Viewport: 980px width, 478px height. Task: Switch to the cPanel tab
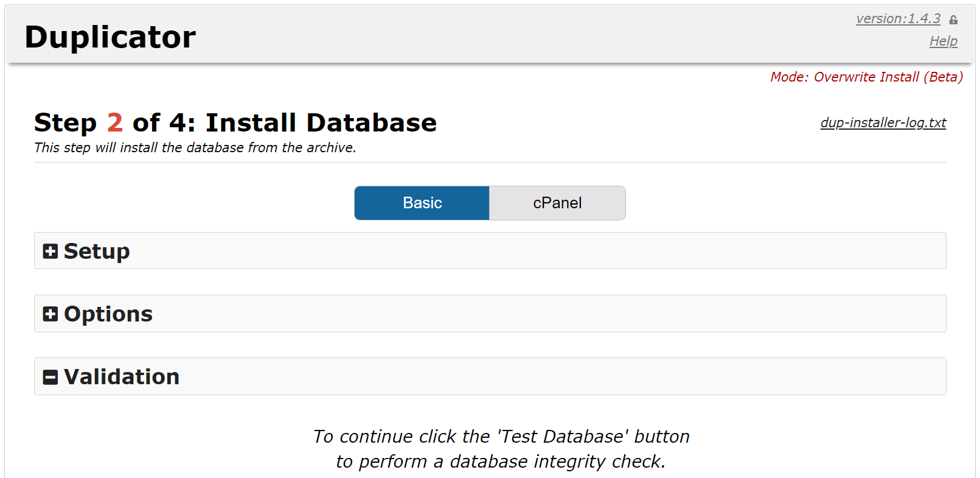557,203
